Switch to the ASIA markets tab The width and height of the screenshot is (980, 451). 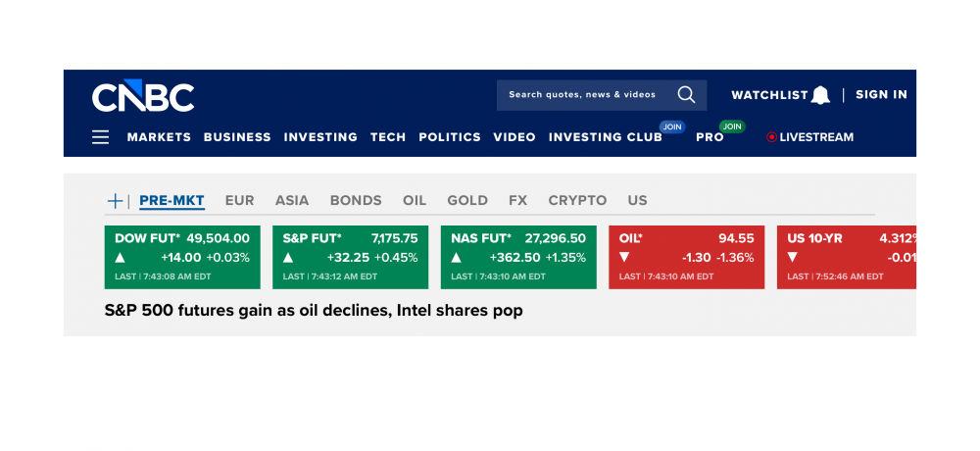[292, 200]
